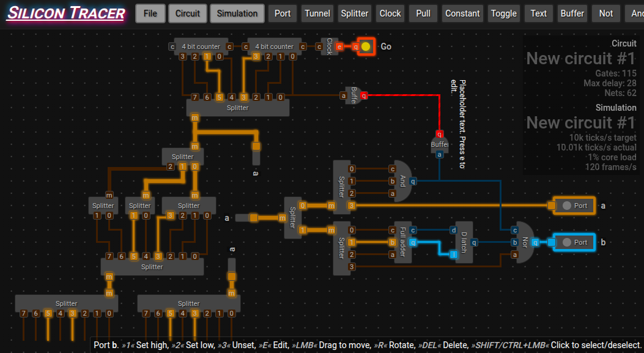Select the Clock component next to Go

pos(330,46)
